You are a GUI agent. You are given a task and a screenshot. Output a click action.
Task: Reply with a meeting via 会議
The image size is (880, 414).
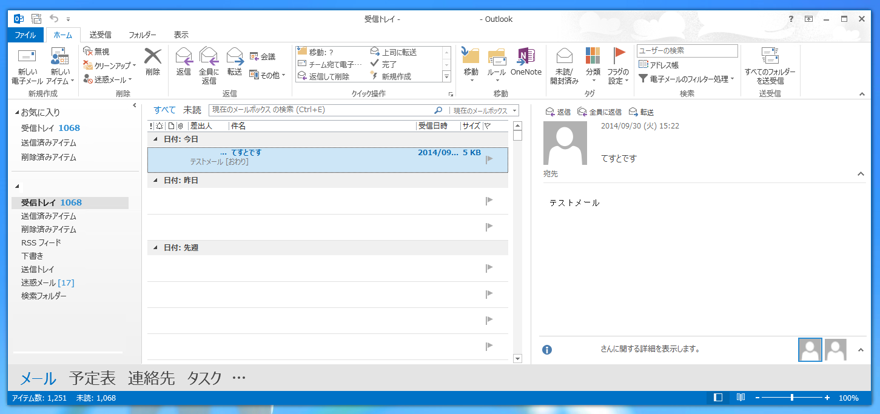[x=262, y=57]
